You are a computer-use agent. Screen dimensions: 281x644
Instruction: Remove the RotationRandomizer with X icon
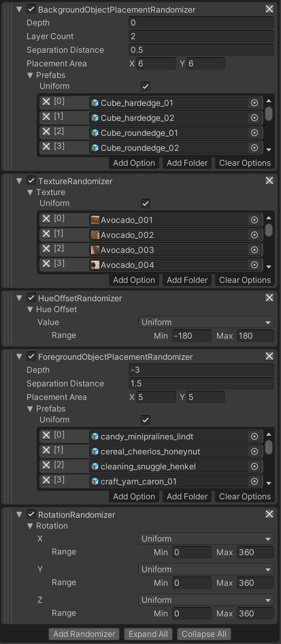[x=269, y=514]
